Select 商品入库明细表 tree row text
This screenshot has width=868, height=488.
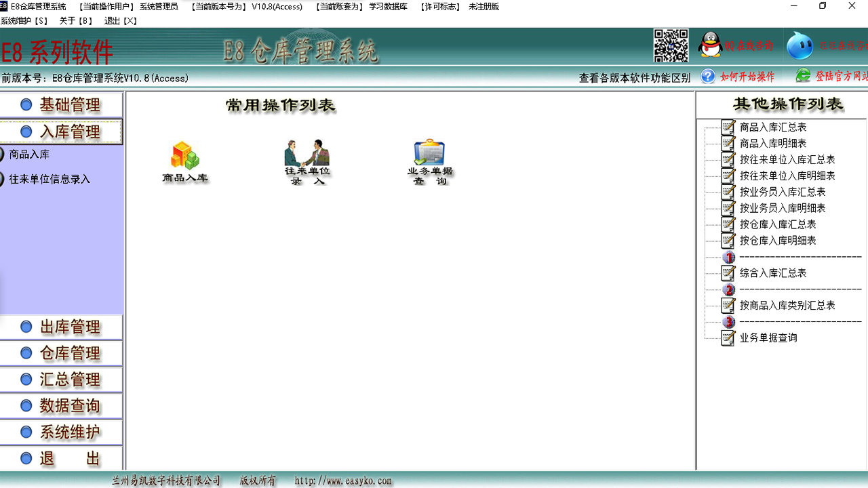773,143
